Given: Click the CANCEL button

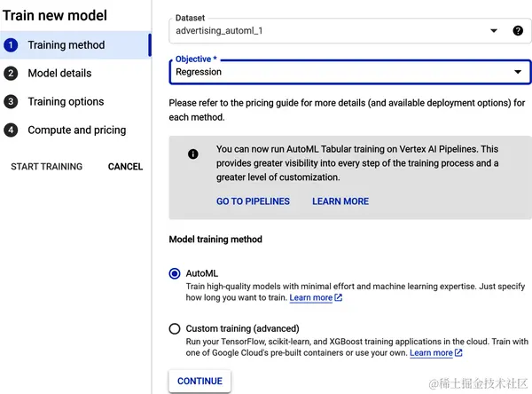Looking at the screenshot, I should (125, 167).
